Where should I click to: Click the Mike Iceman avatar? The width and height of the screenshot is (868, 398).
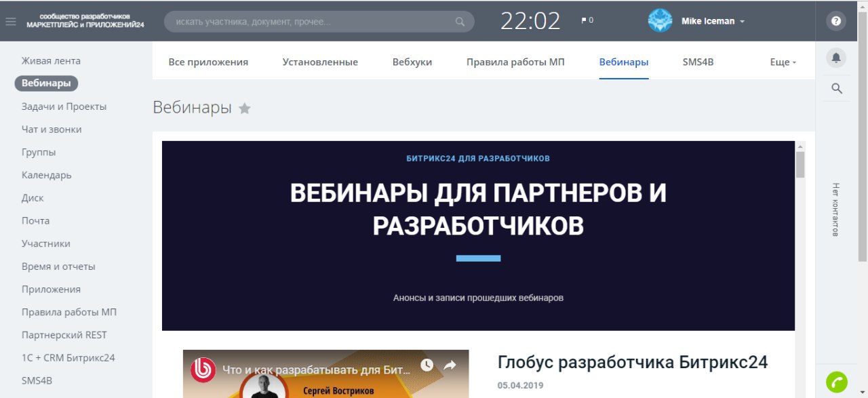[x=660, y=21]
